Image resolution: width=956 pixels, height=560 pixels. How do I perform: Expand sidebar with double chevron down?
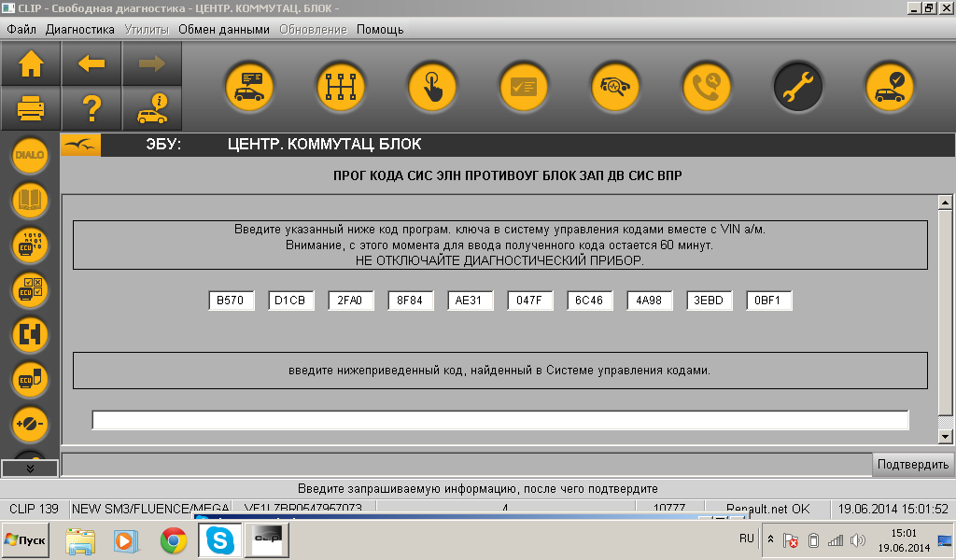point(30,468)
